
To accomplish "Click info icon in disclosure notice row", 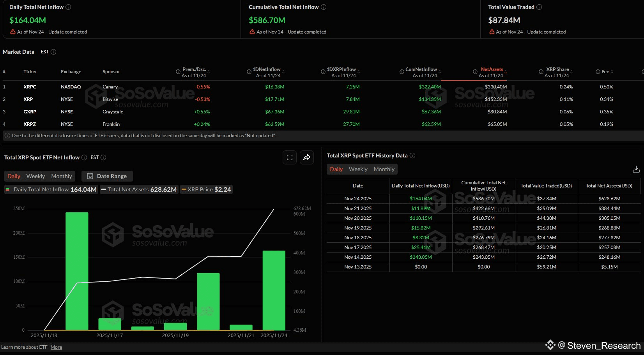I will click(7, 136).
